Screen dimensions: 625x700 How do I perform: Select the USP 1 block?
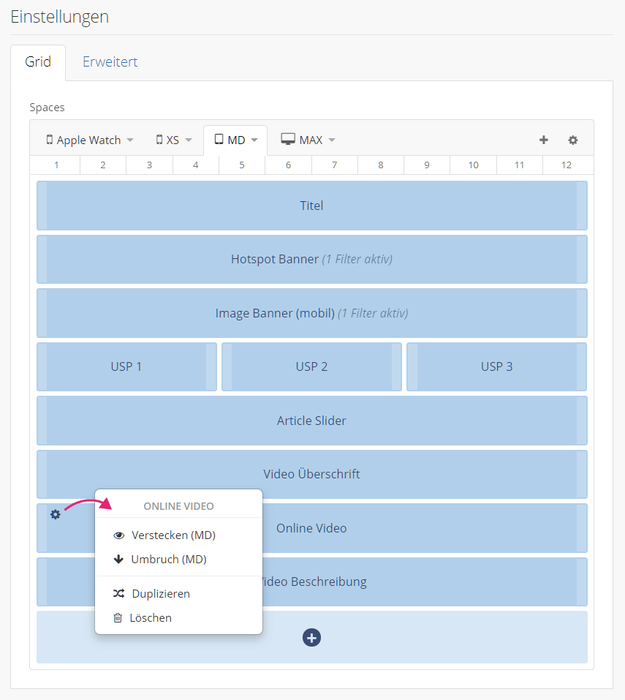(x=127, y=367)
